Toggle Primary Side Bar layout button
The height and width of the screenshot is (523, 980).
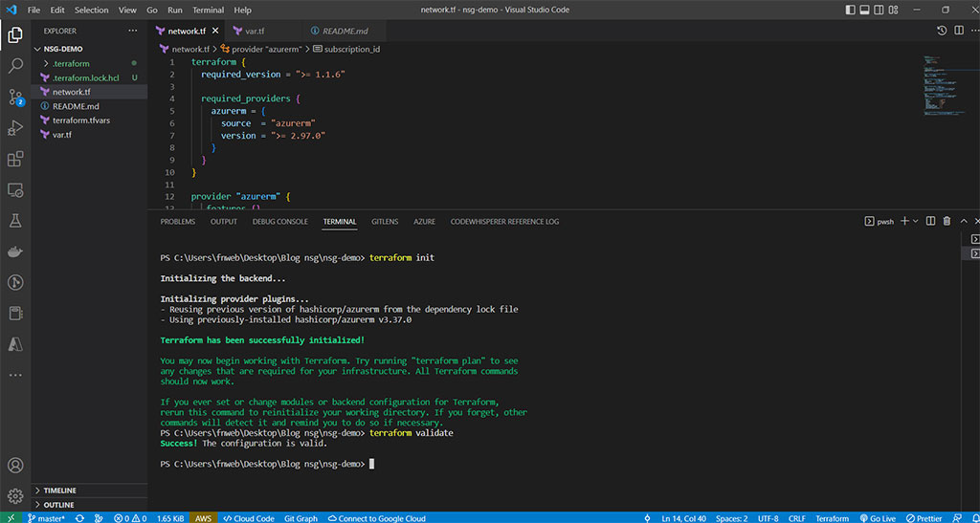[850, 10]
